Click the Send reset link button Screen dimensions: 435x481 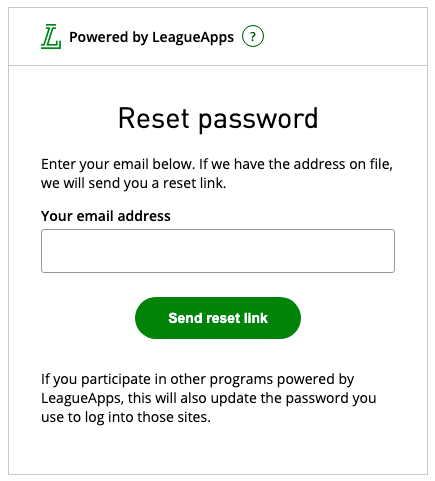[218, 318]
